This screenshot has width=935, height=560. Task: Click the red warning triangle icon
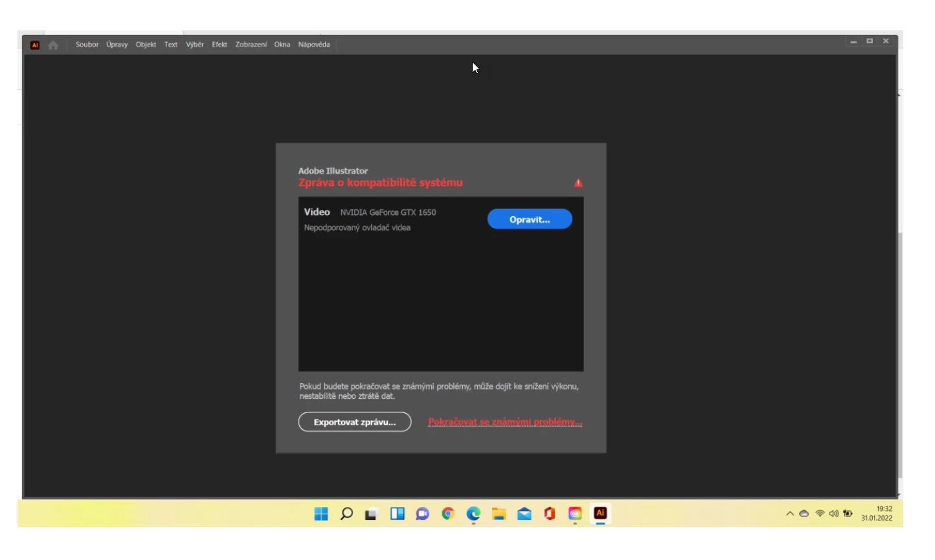578,183
